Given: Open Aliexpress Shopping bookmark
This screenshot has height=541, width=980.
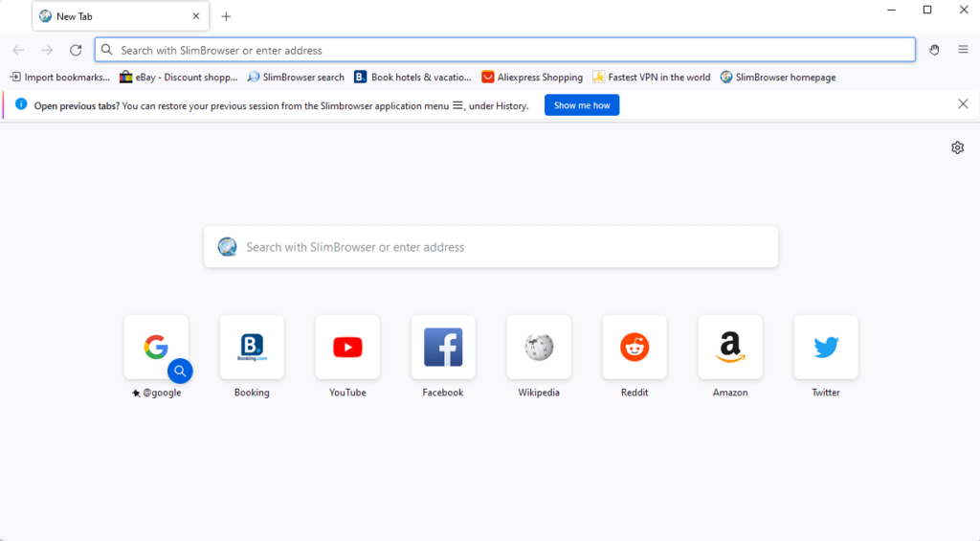Looking at the screenshot, I should 532,77.
